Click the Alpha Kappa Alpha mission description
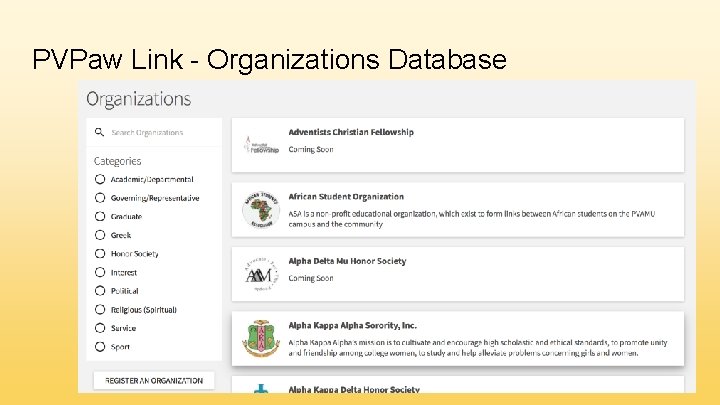The width and height of the screenshot is (720, 405). point(478,348)
